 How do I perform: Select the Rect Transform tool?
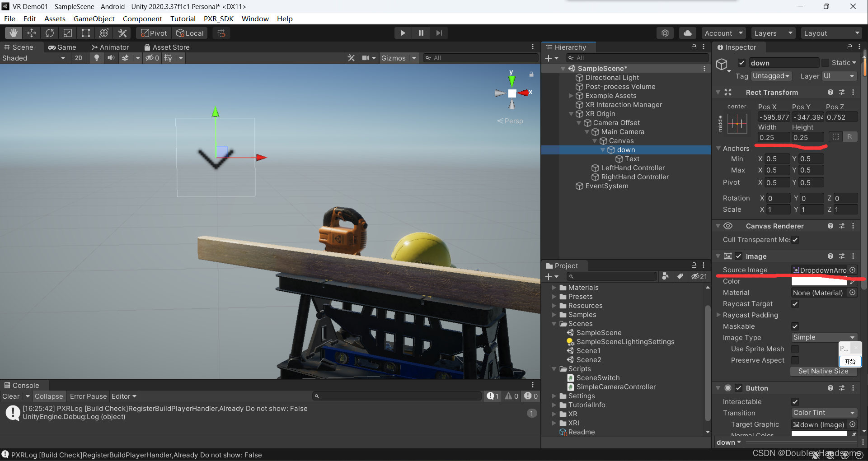coord(85,33)
